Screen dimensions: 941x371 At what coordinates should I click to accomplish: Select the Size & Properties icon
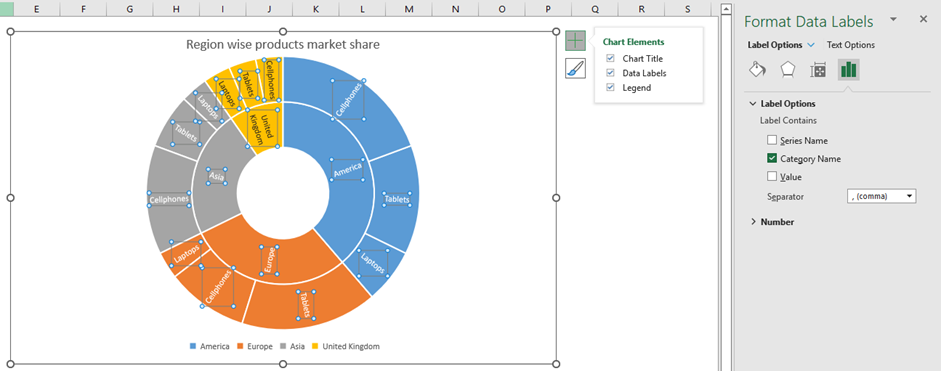click(x=818, y=70)
